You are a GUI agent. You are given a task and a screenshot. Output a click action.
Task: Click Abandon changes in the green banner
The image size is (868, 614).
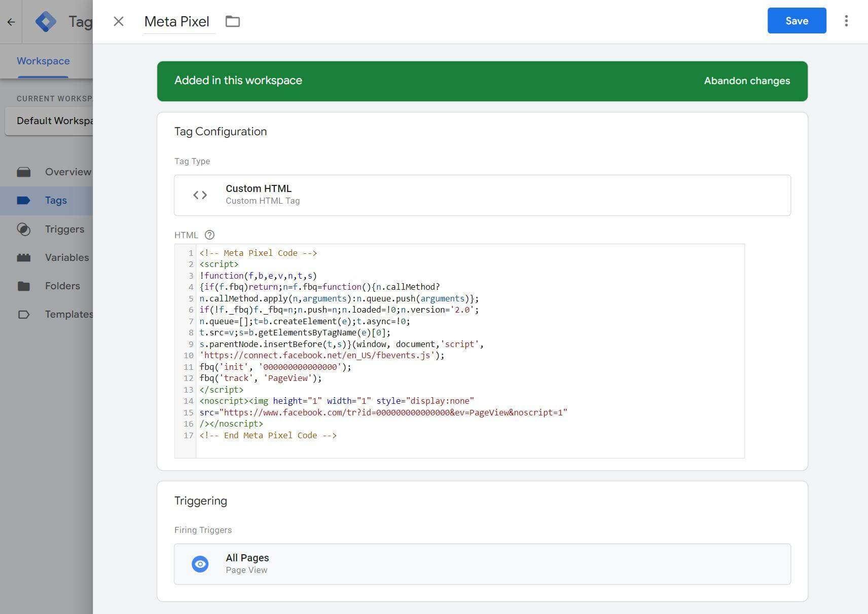click(x=746, y=81)
